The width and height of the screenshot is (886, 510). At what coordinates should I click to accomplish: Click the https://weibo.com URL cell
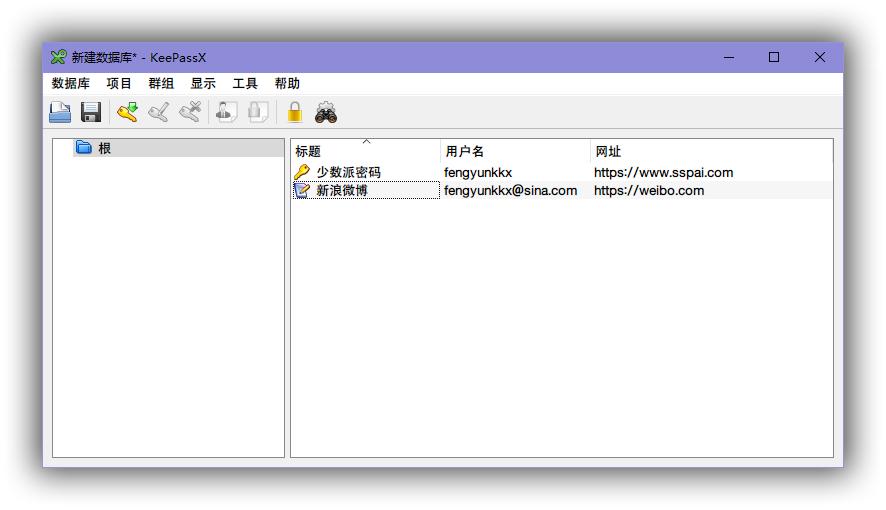click(649, 190)
